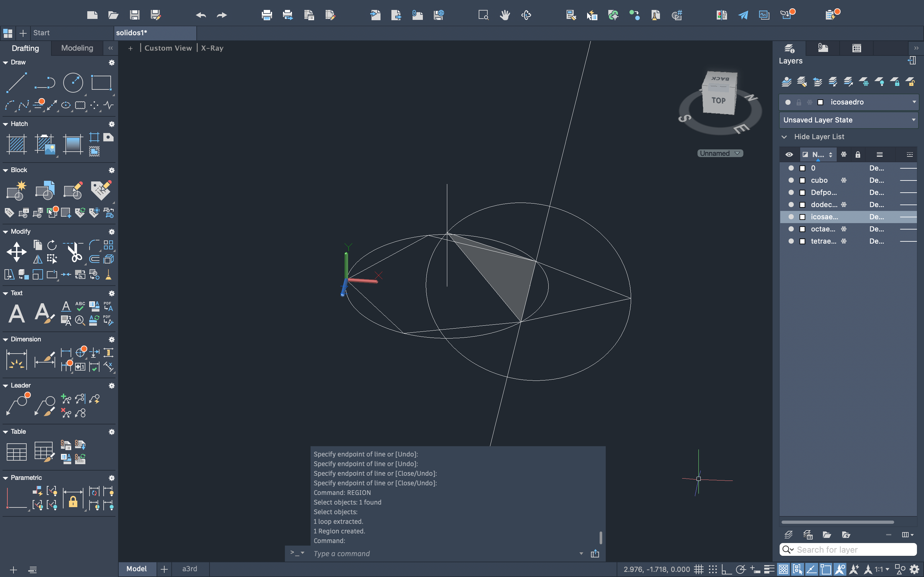Open the a3rd layout tab
The height and width of the screenshot is (577, 924).
coord(189,569)
